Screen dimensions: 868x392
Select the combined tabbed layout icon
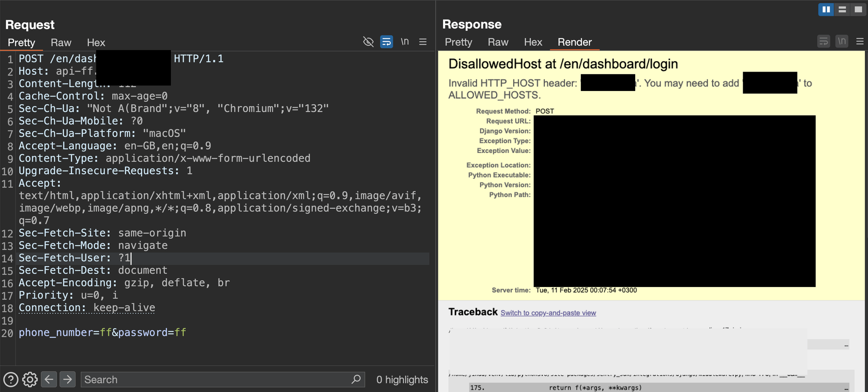click(x=858, y=10)
